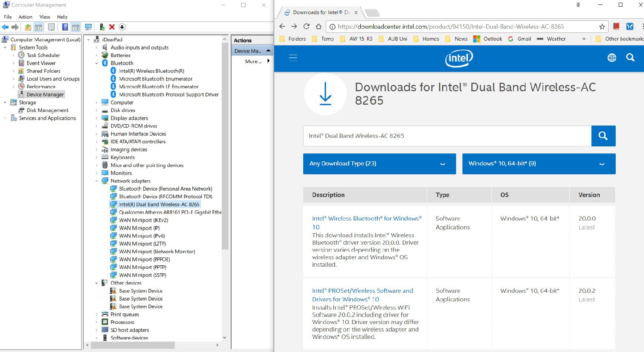
Task: Click the globe language selector icon
Action: coord(612,58)
